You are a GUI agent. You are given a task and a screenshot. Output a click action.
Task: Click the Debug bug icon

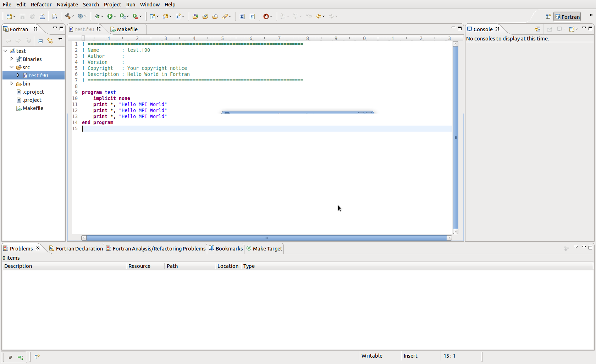(97, 16)
